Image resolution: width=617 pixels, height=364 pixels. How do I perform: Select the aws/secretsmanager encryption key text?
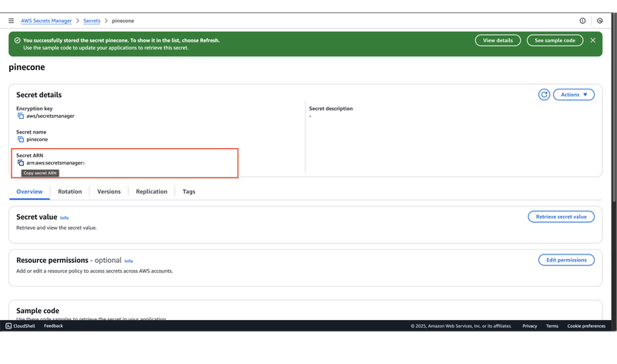[x=50, y=116]
